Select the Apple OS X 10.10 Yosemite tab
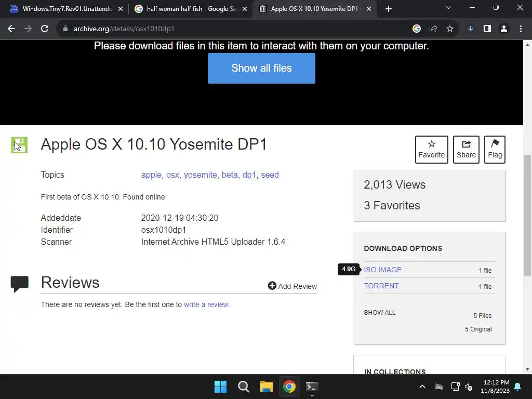This screenshot has width=532, height=399. [x=314, y=9]
